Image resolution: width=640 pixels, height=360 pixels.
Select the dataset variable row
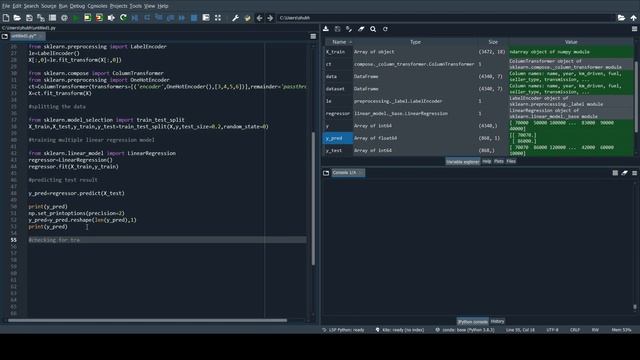tap(479, 89)
